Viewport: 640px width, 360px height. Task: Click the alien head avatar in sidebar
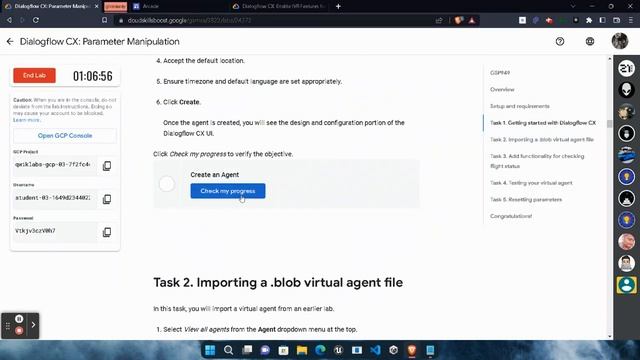[626, 90]
